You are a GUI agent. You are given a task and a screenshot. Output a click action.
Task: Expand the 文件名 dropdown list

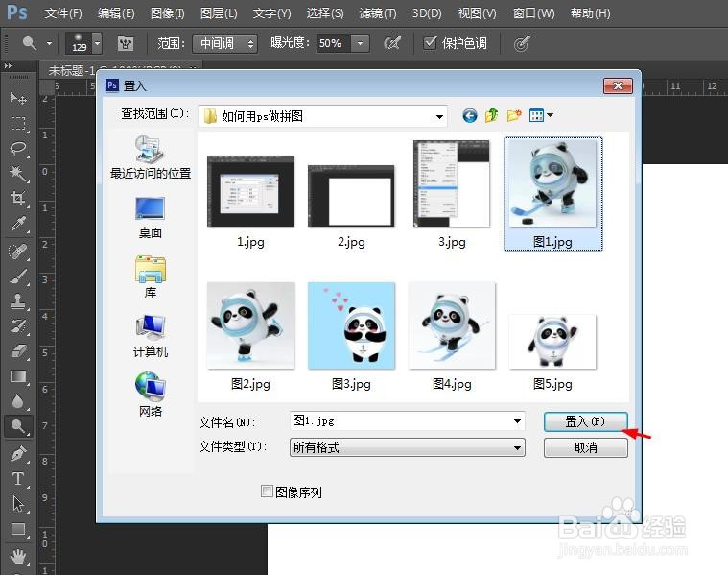click(x=517, y=421)
